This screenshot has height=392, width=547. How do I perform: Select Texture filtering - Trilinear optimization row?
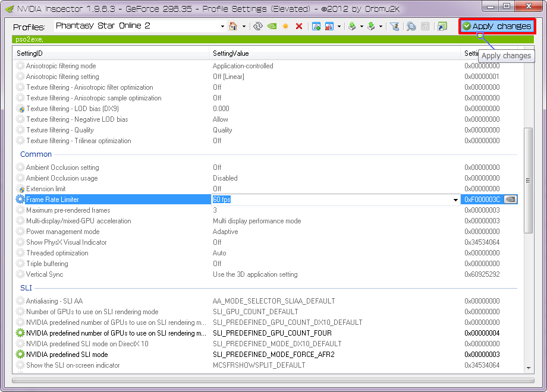click(x=266, y=141)
